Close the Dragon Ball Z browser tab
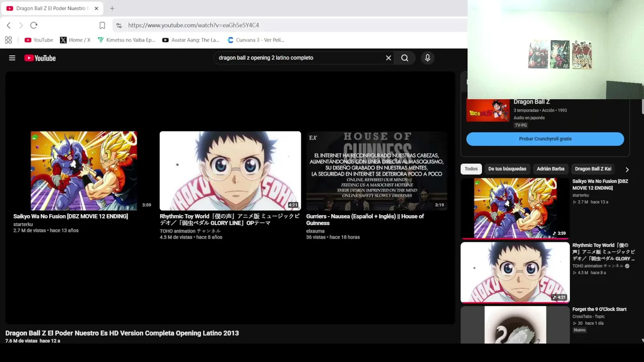Viewport: 644px width, 362px height. [96, 9]
